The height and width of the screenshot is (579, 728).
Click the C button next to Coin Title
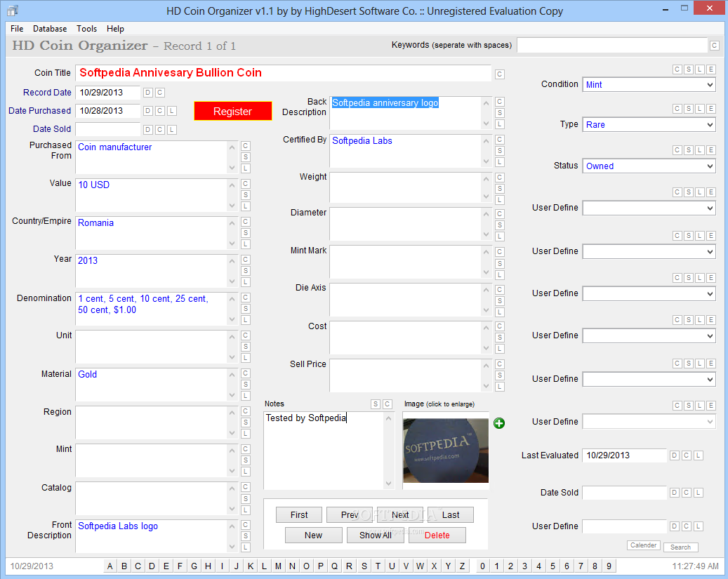pos(500,74)
